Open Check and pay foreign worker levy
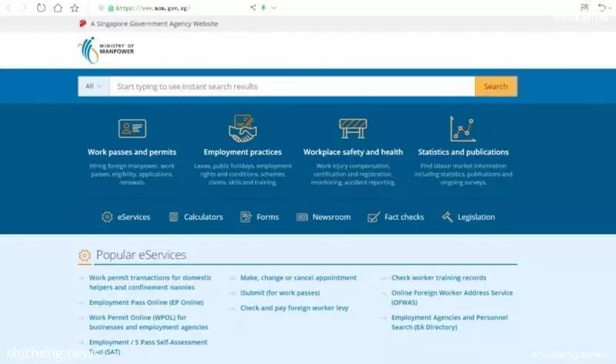Image resolution: width=616 pixels, height=364 pixels. (294, 308)
